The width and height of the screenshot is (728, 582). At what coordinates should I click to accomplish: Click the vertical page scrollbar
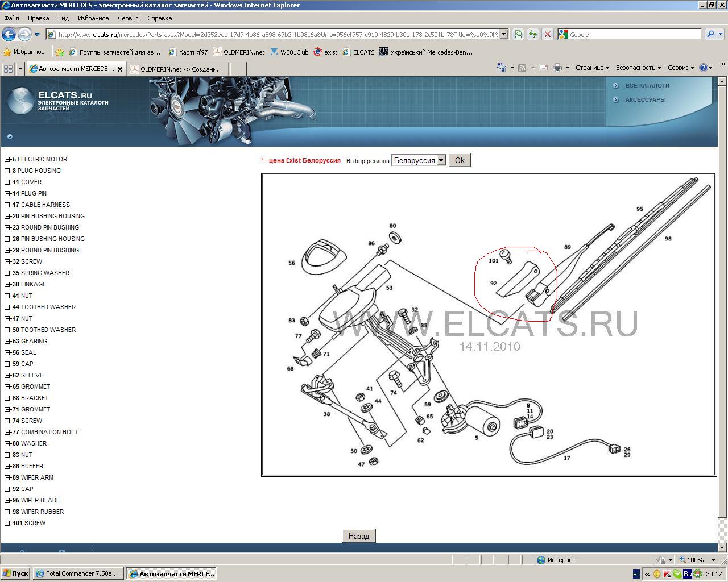click(x=722, y=315)
